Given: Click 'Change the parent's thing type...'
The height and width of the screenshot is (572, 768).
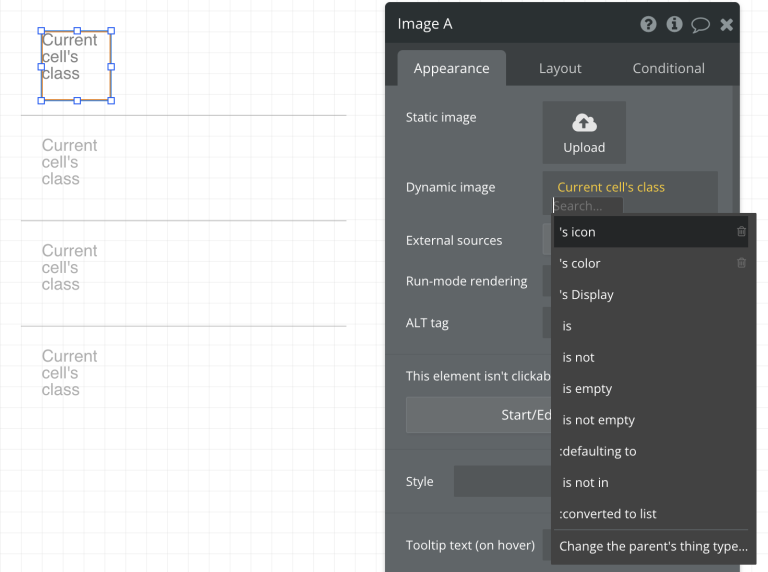Looking at the screenshot, I should [653, 546].
